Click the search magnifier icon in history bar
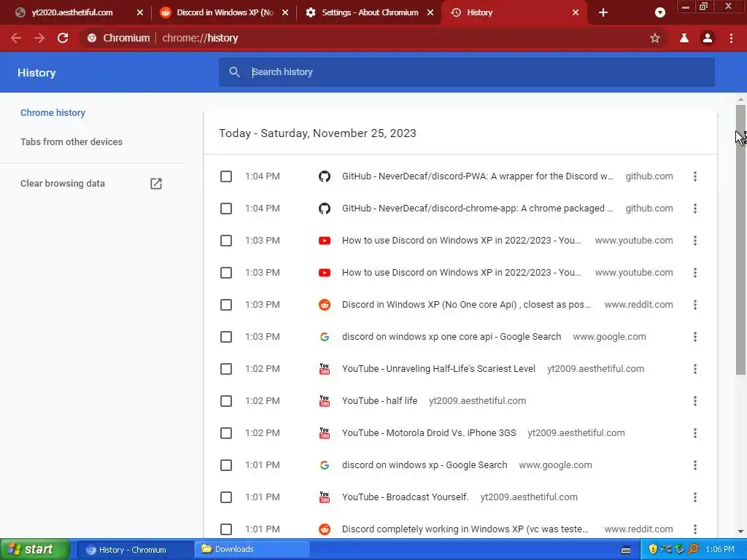Image resolution: width=747 pixels, height=560 pixels. coord(234,72)
